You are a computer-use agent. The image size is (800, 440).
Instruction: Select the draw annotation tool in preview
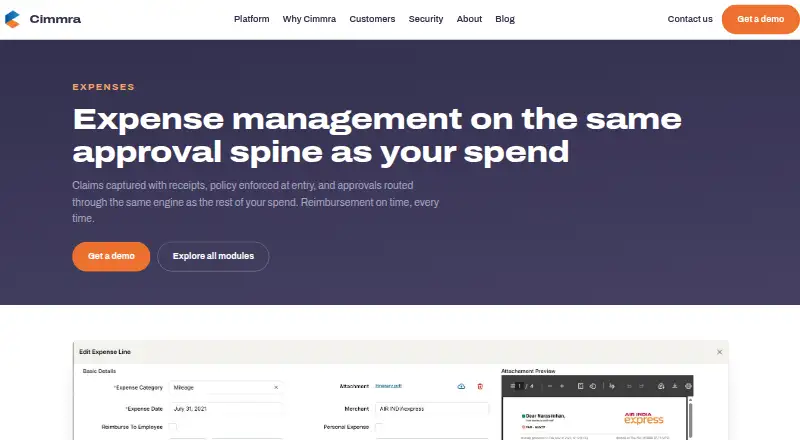click(x=612, y=386)
